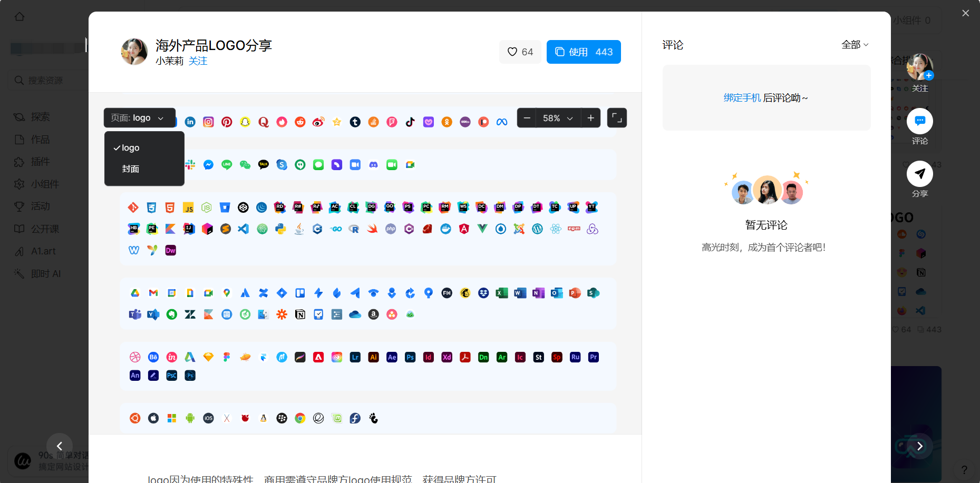The width and height of the screenshot is (980, 483).
Task: Zoom out with the minus button
Action: pyautogui.click(x=527, y=118)
